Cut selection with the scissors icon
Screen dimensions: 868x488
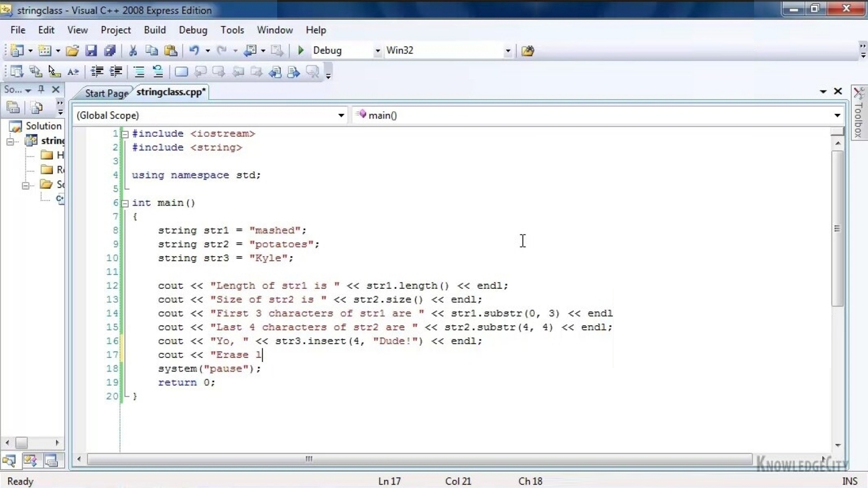tap(133, 51)
